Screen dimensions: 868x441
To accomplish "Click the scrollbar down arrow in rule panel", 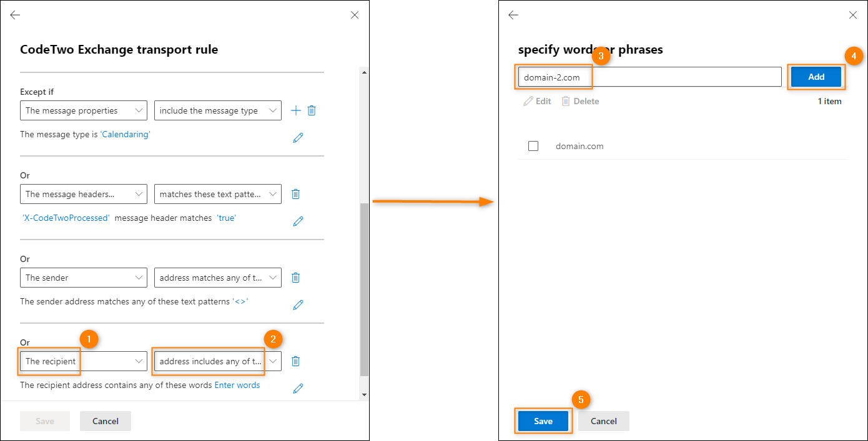I will click(365, 394).
